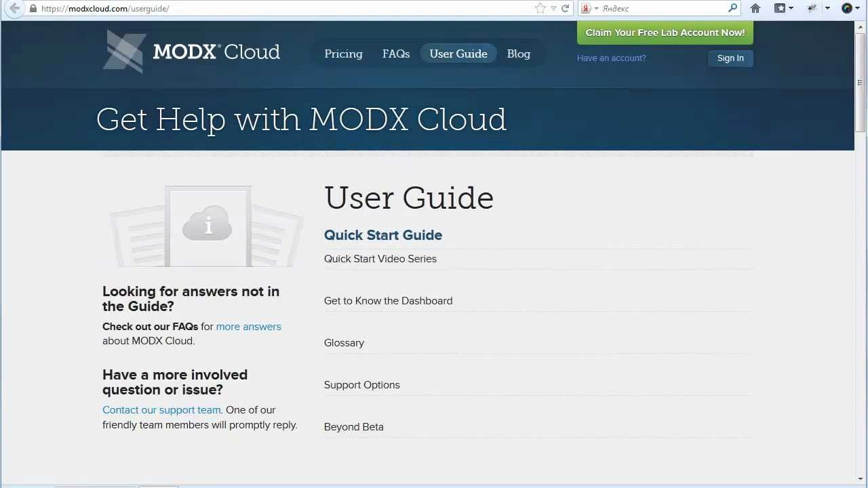
Task: Click Claim Your Free Lab Account Now
Action: pyautogui.click(x=665, y=33)
